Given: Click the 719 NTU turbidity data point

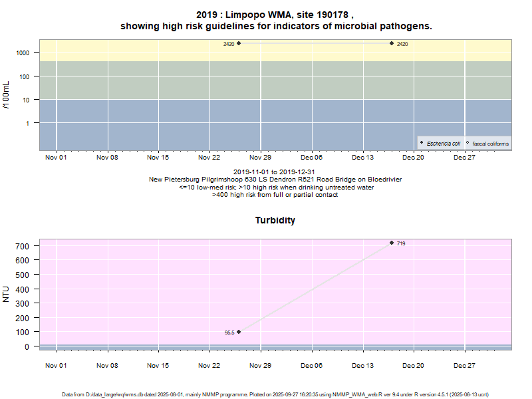Looking at the screenshot, I should click(392, 243).
